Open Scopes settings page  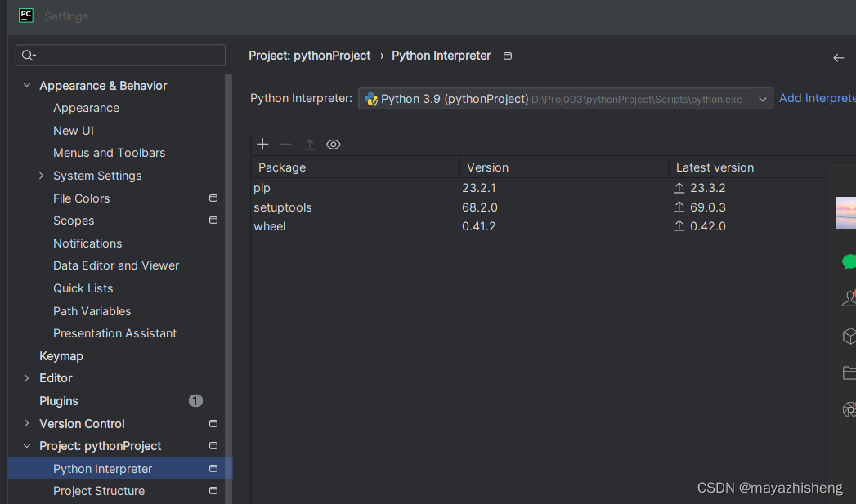click(x=74, y=221)
